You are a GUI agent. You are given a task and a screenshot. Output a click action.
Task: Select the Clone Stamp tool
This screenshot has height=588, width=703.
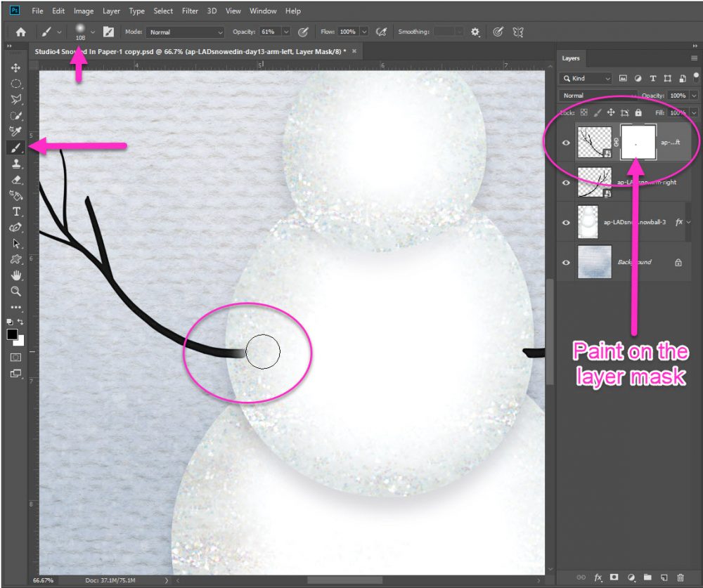(x=15, y=164)
